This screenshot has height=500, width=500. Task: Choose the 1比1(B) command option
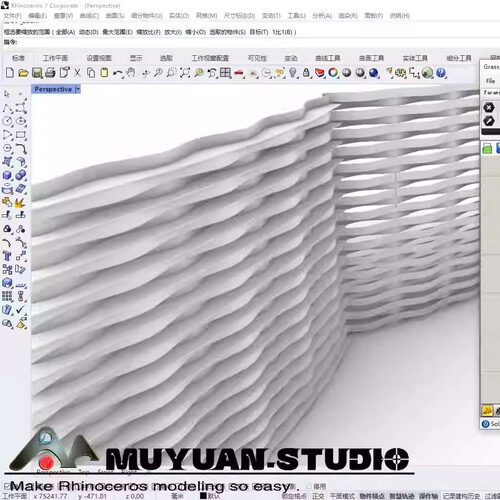click(283, 32)
